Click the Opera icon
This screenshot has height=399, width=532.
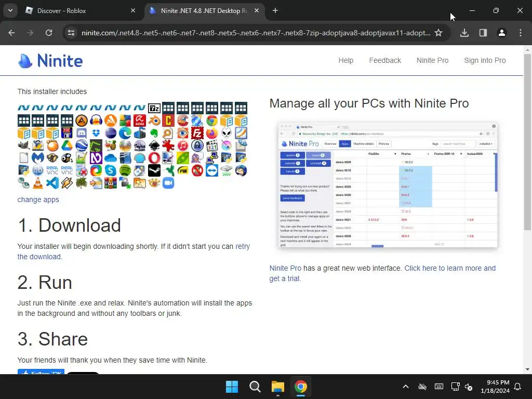pos(154,158)
